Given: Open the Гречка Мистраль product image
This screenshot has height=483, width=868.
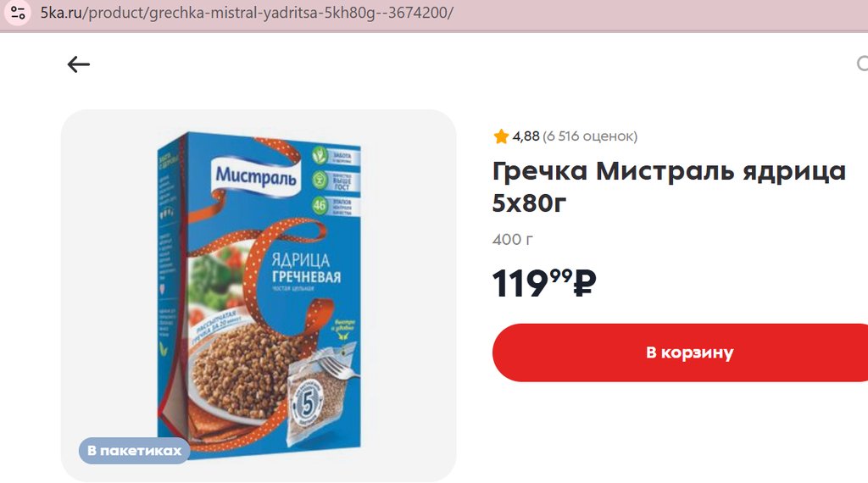Looking at the screenshot, I should point(259,296).
